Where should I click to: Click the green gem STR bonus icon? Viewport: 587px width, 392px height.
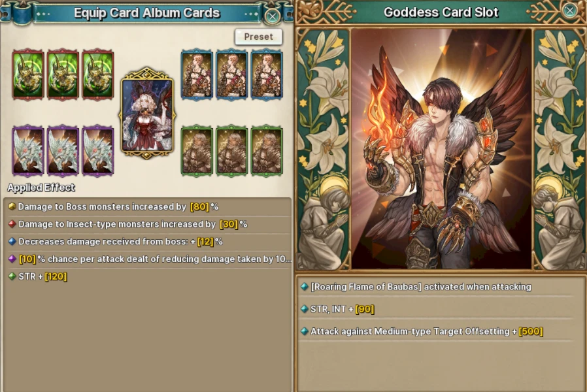(x=12, y=276)
